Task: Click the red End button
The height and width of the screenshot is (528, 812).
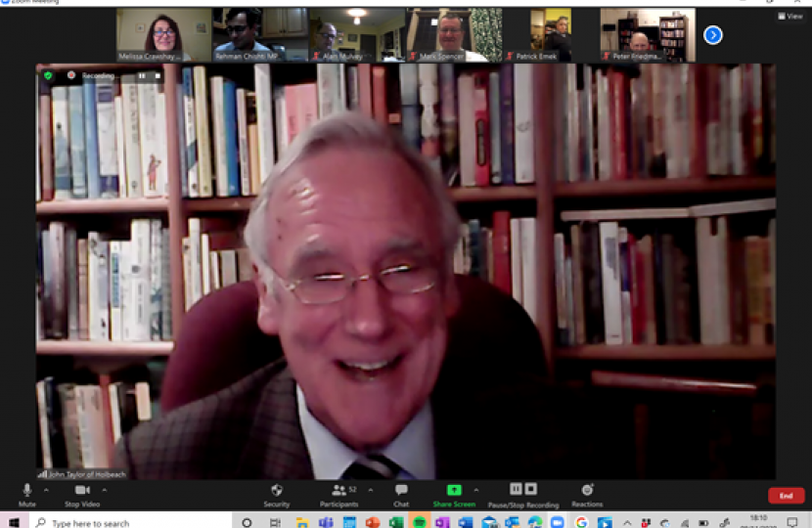Action: [786, 496]
